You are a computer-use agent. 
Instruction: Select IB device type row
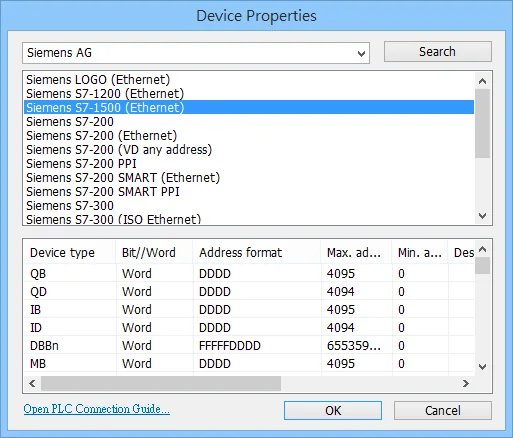point(249,310)
